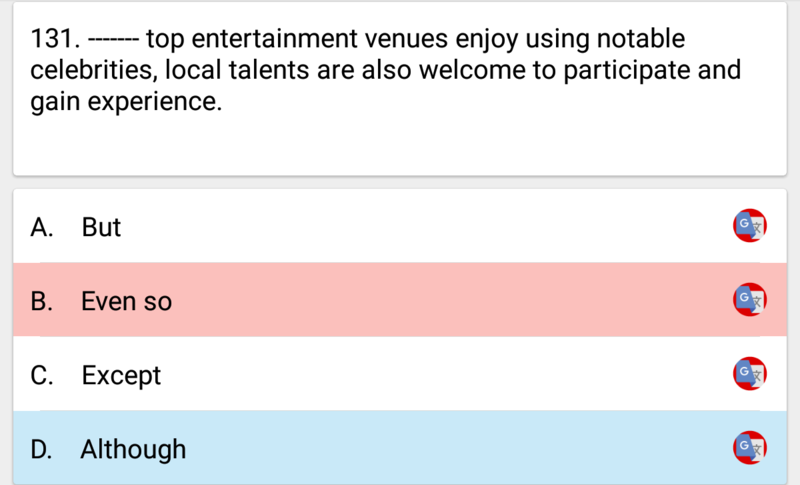Screen dimensions: 800x485
Task: Click the 'A.' letter label
Action: tap(42, 227)
